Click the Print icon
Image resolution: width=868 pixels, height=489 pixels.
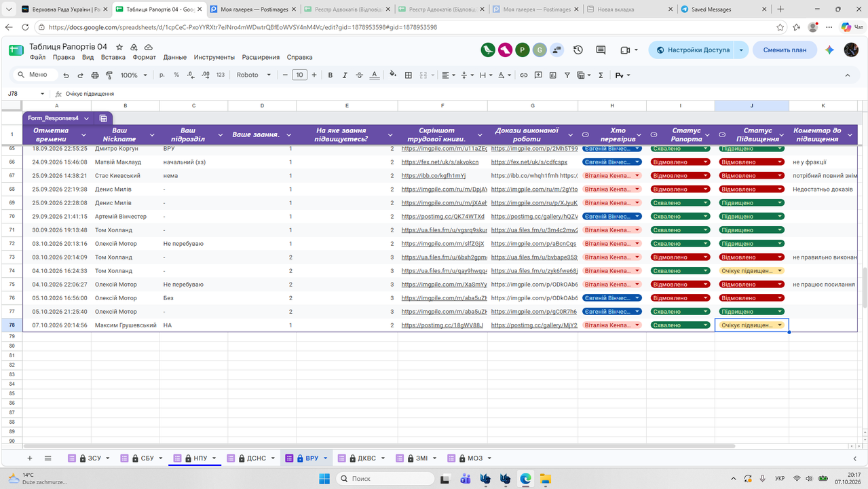pyautogui.click(x=94, y=75)
